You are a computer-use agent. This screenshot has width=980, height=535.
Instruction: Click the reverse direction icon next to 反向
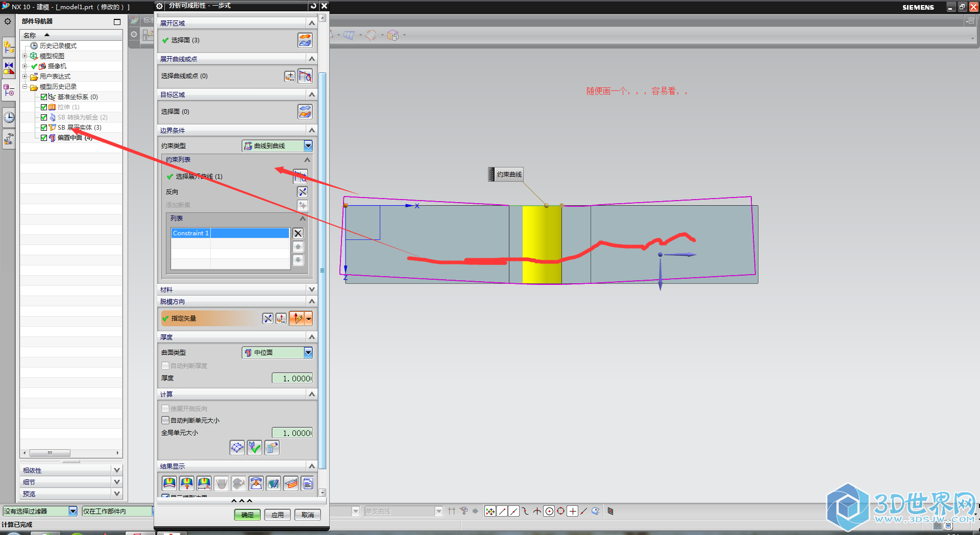point(303,192)
